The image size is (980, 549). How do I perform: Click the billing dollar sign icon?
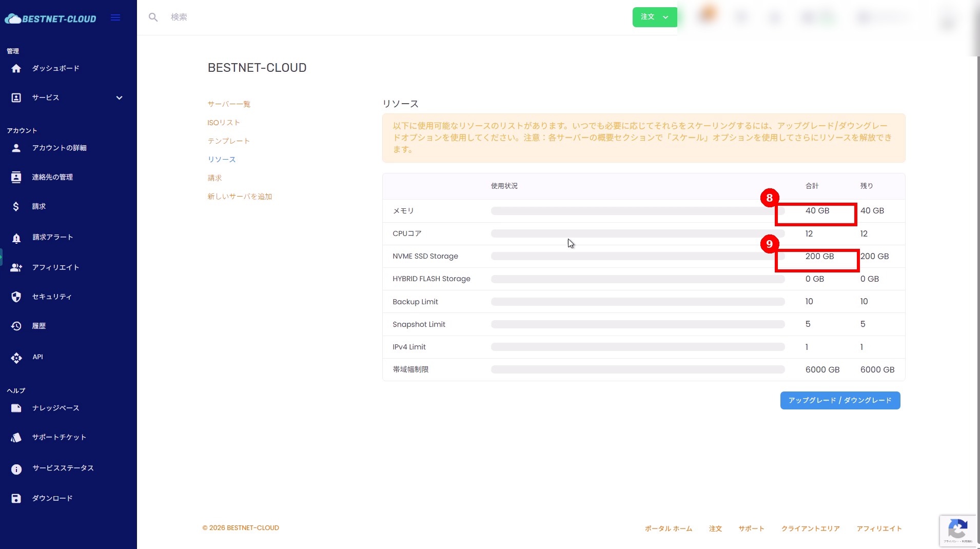16,206
